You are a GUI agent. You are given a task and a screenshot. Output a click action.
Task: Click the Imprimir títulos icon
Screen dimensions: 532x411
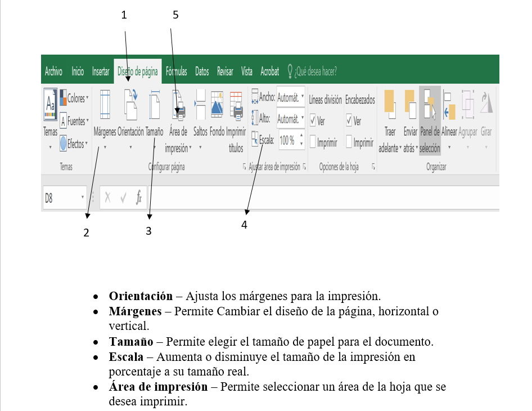tap(236, 106)
